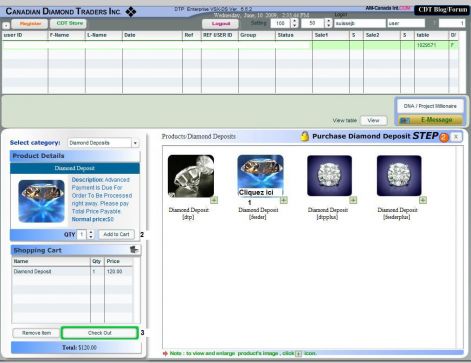
Task: Click the Check Out button
Action: pyautogui.click(x=100, y=333)
